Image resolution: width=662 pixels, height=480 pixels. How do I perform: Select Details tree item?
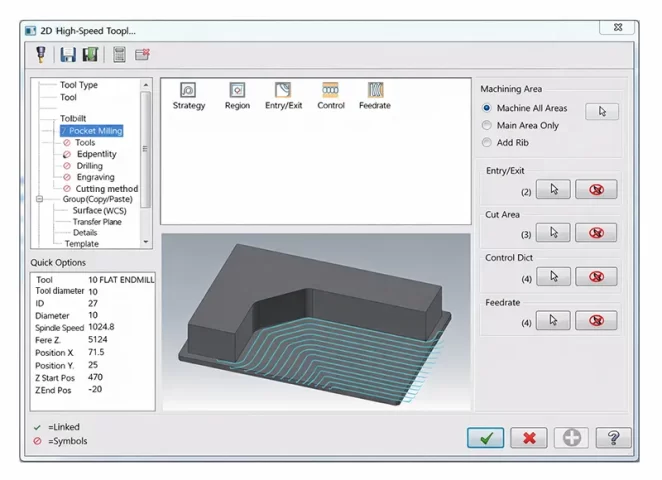85,233
